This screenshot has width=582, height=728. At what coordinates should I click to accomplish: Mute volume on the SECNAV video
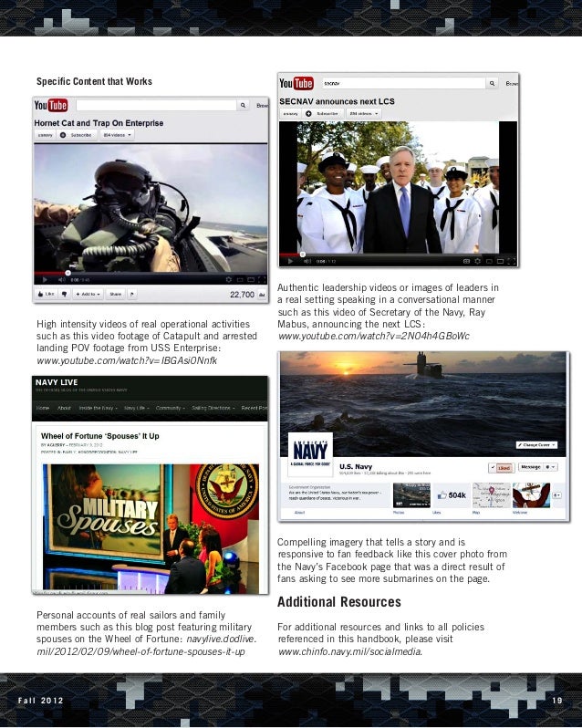307,262
